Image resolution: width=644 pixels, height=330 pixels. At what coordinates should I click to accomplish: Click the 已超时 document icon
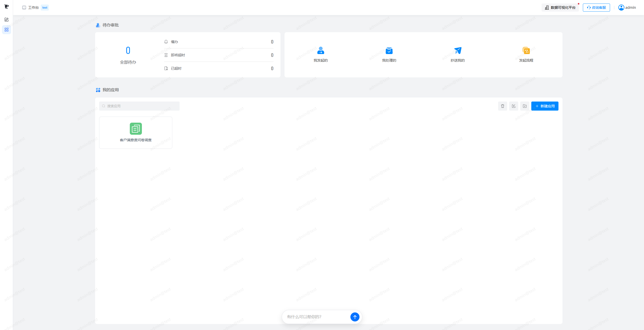166,68
